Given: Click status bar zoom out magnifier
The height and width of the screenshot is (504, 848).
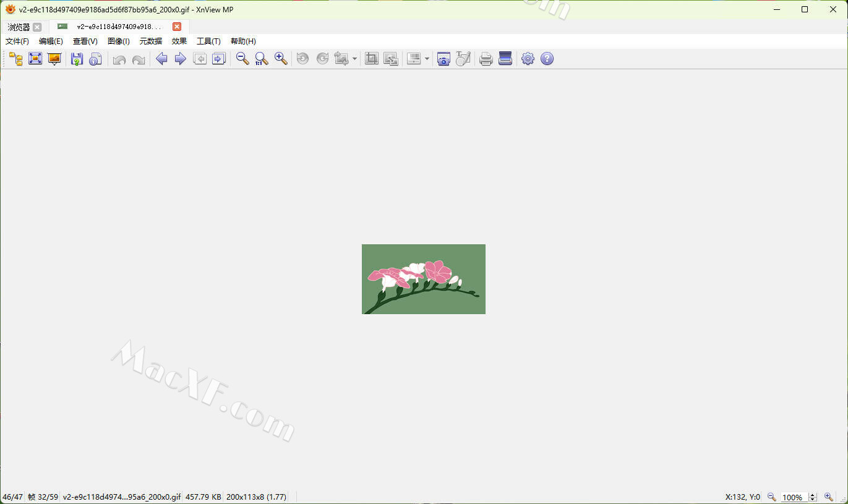Looking at the screenshot, I should 771,497.
